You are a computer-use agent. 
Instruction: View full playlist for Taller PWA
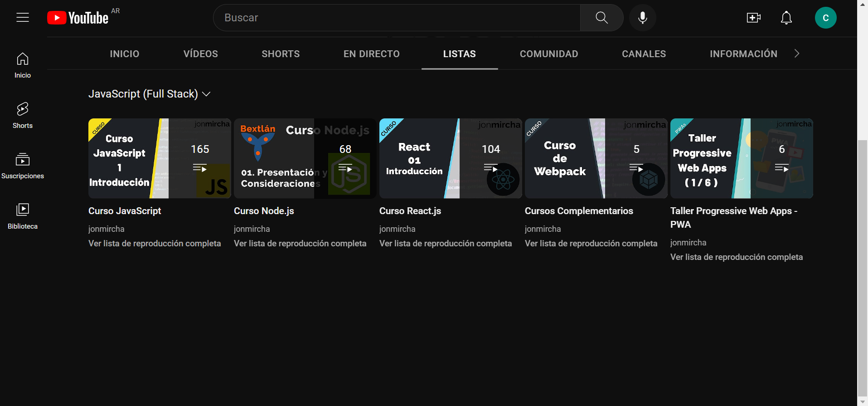(737, 257)
